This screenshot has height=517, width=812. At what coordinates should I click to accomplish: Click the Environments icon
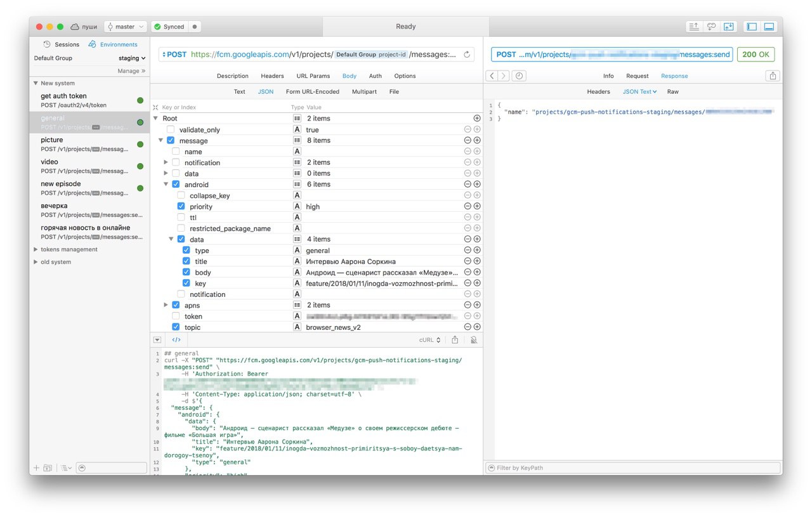(93, 44)
